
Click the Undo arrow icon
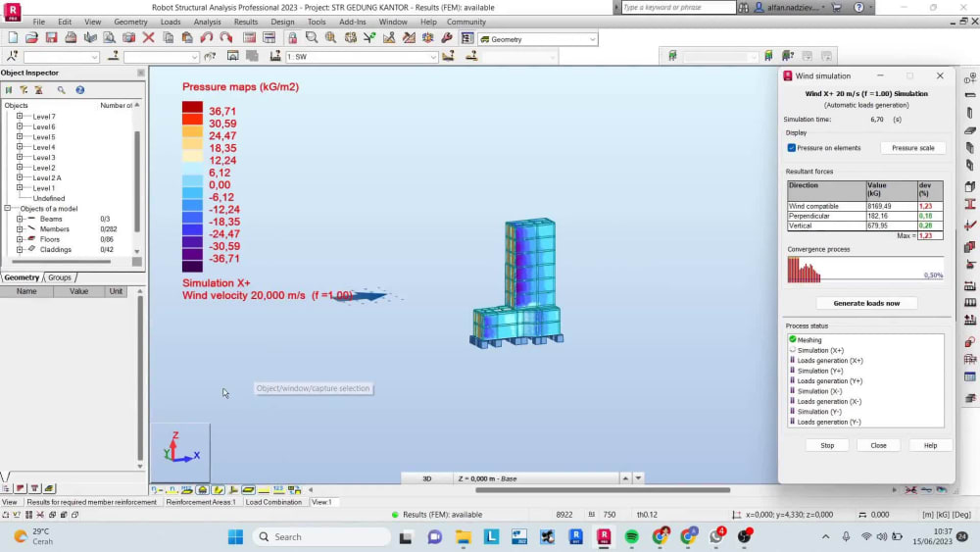point(206,39)
